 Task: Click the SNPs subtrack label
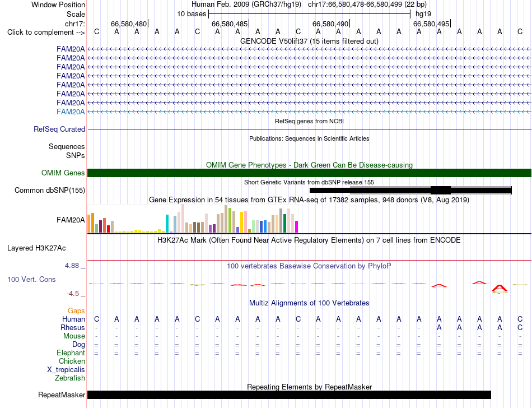[x=76, y=155]
